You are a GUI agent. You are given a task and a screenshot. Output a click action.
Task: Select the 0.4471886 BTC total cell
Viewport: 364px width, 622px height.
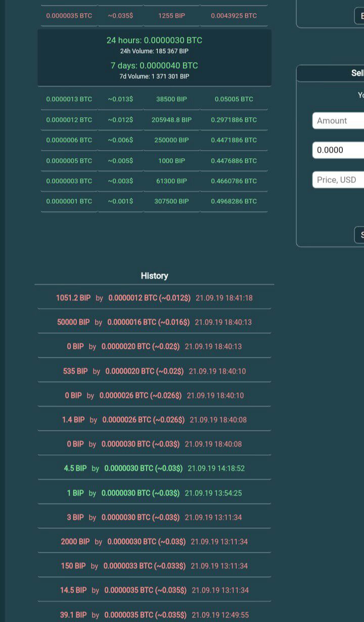pos(234,140)
